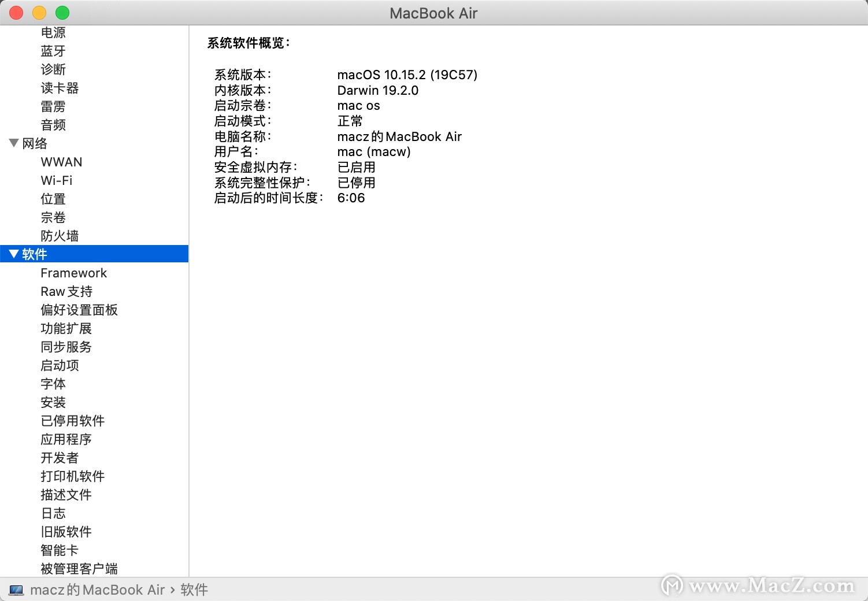Open 同步服务 entry

(x=66, y=347)
